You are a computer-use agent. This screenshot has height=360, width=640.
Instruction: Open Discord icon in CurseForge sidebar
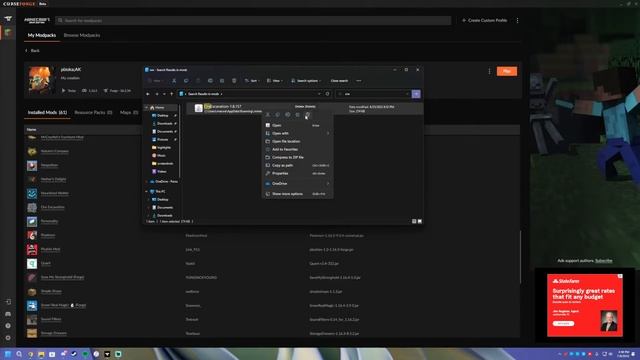8,314
